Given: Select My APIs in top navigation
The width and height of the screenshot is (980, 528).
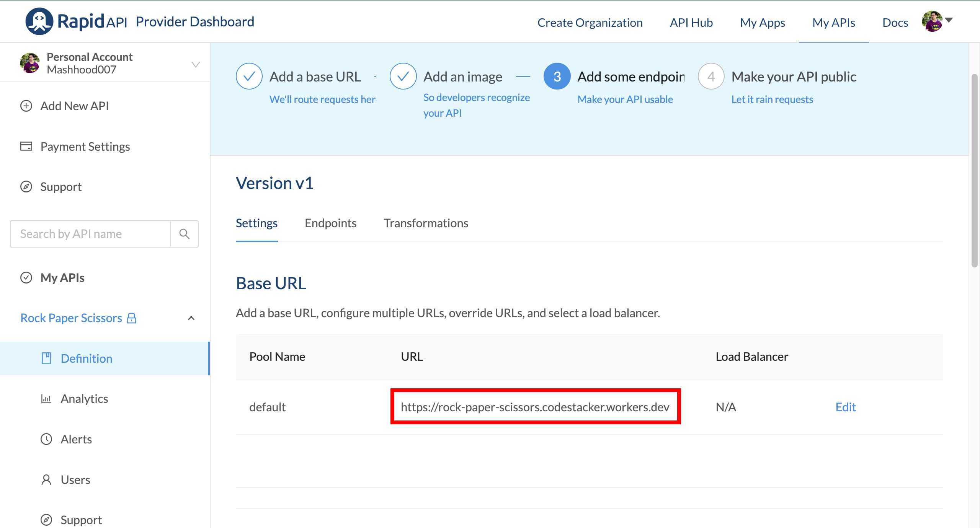Looking at the screenshot, I should (x=834, y=23).
